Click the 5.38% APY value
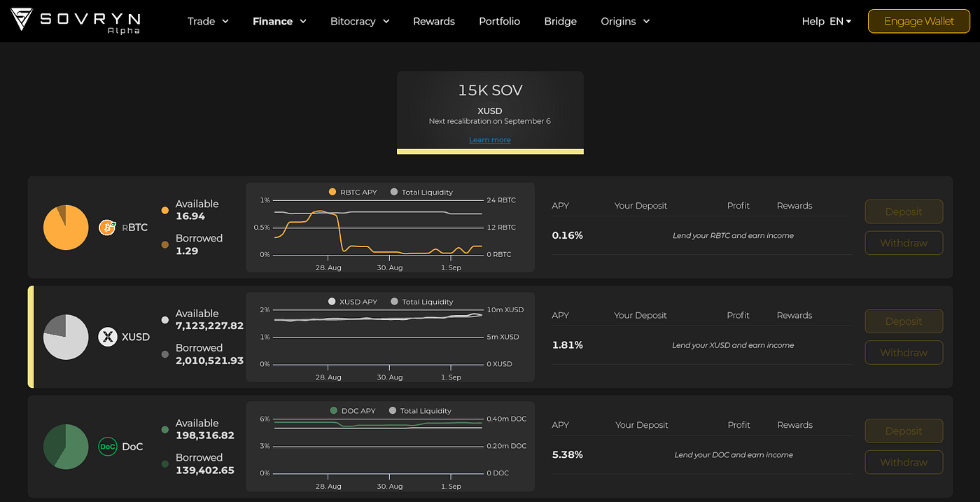980x502 pixels. 567,454
